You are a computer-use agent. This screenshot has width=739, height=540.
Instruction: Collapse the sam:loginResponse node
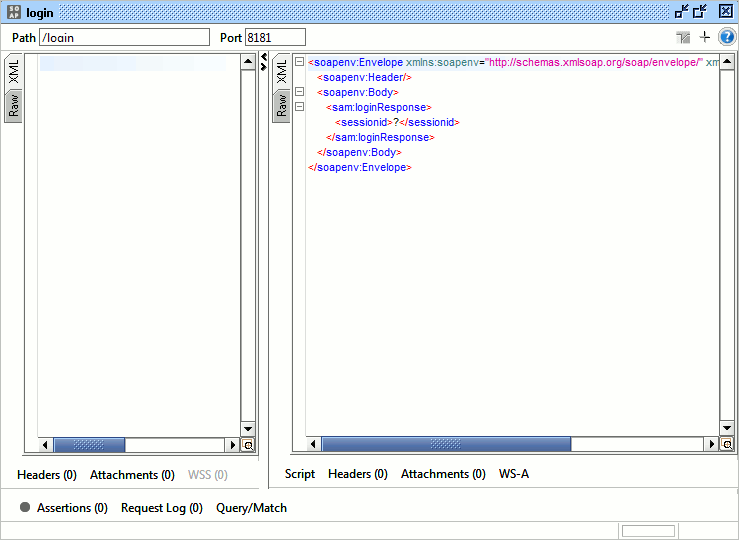pos(299,106)
